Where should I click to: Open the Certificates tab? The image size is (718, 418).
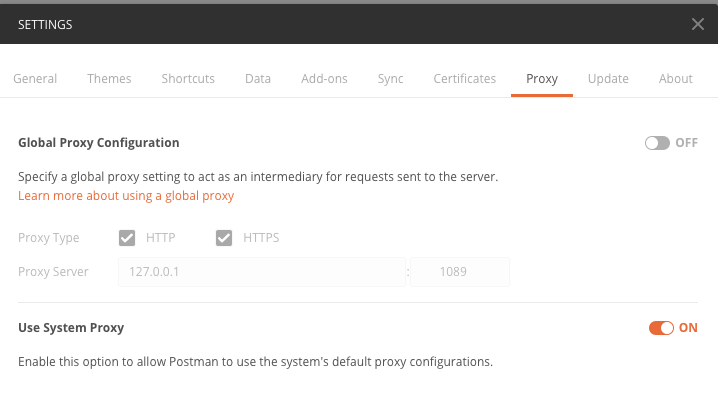click(465, 79)
